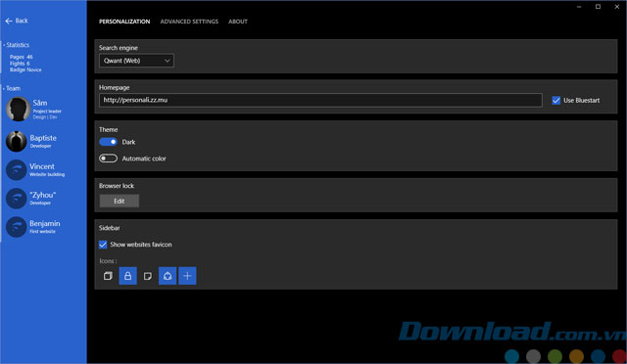Click the "Automatic color" label
This screenshot has width=627, height=364.
(x=144, y=159)
